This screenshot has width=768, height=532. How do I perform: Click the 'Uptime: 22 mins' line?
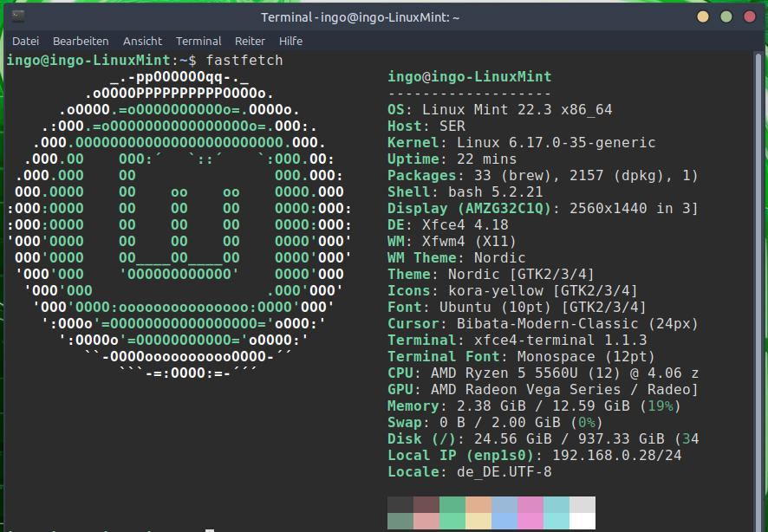click(x=452, y=159)
